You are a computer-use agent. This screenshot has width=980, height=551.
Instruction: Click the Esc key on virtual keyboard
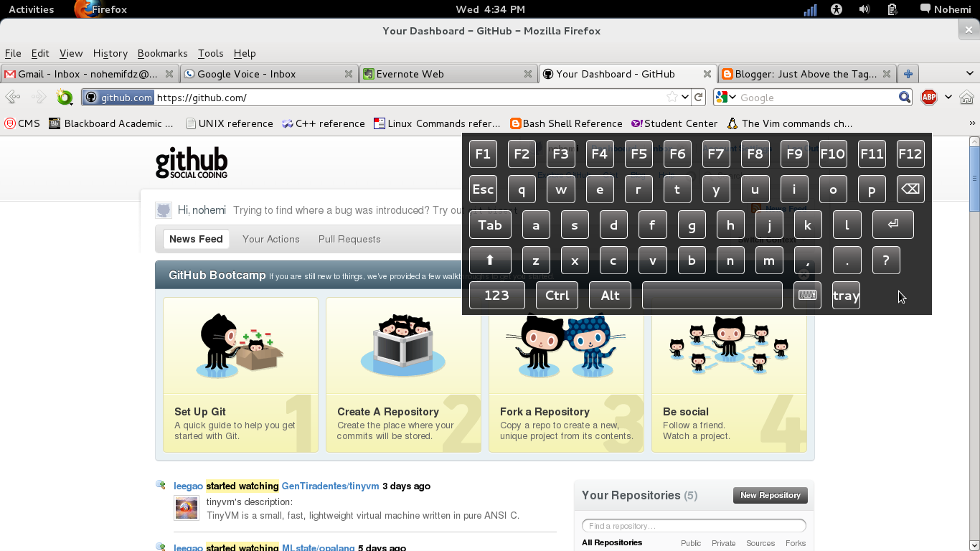click(483, 189)
